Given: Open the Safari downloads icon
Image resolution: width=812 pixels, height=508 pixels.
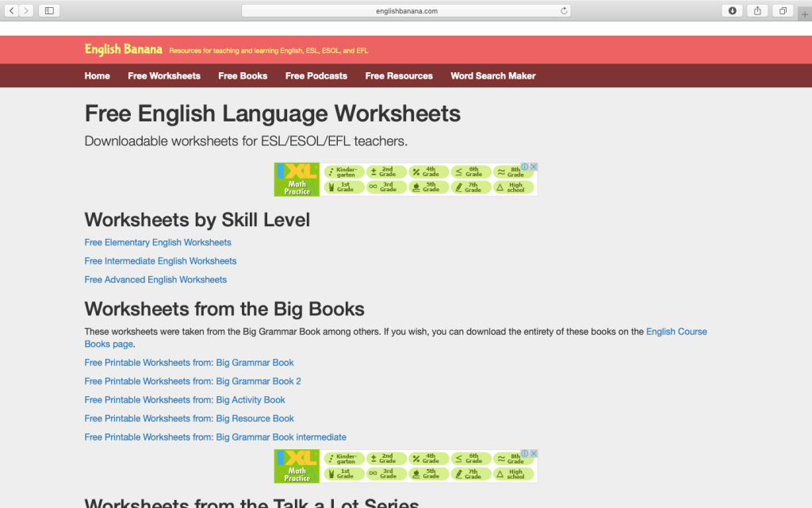Looking at the screenshot, I should coord(732,10).
